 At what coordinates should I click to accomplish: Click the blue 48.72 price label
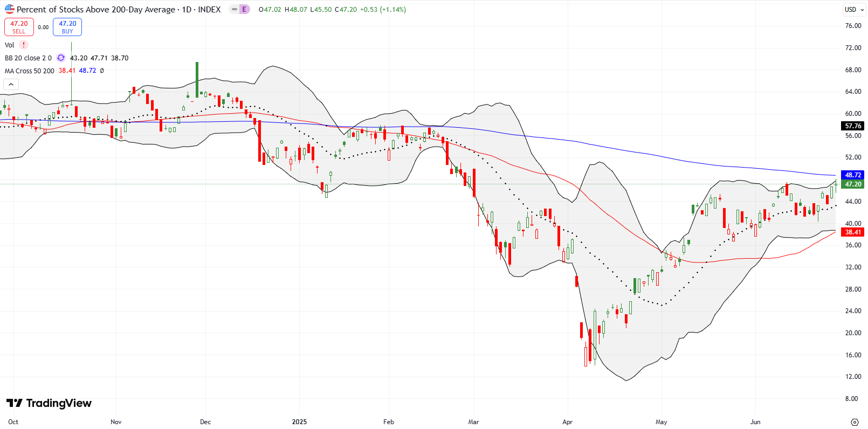853,175
